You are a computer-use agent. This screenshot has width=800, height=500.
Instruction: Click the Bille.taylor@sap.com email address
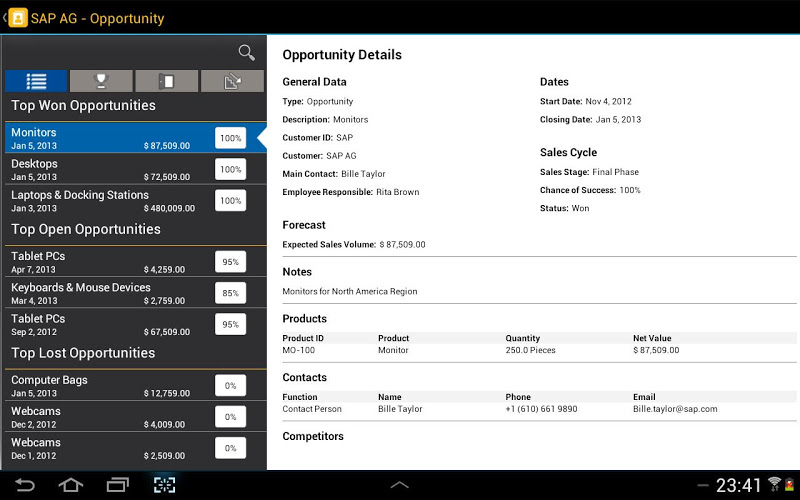pyautogui.click(x=675, y=409)
